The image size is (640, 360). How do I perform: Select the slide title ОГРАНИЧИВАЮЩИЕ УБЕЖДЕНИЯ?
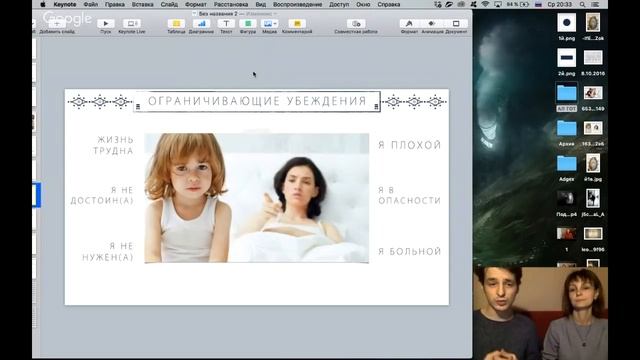tap(257, 101)
